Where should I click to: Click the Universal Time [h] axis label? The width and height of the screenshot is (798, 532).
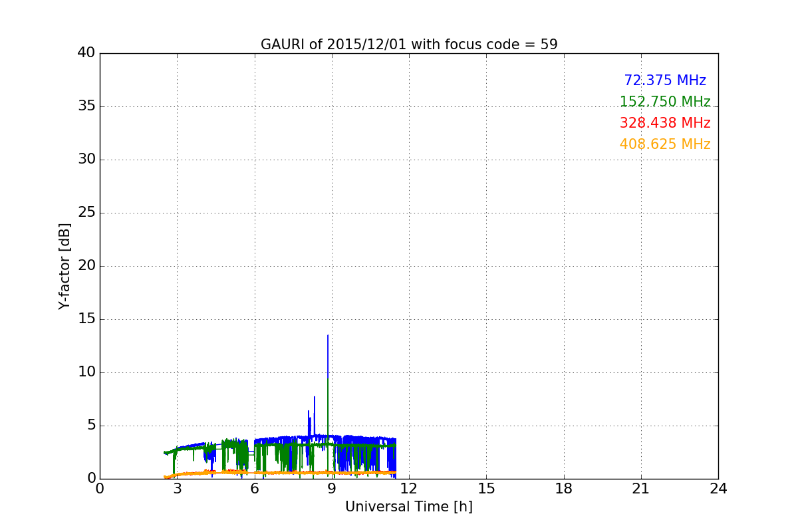click(409, 507)
